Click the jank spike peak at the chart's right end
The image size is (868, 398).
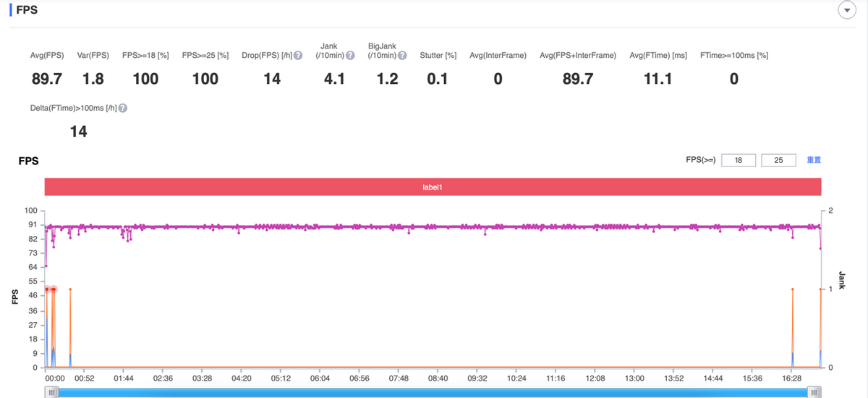(x=820, y=289)
